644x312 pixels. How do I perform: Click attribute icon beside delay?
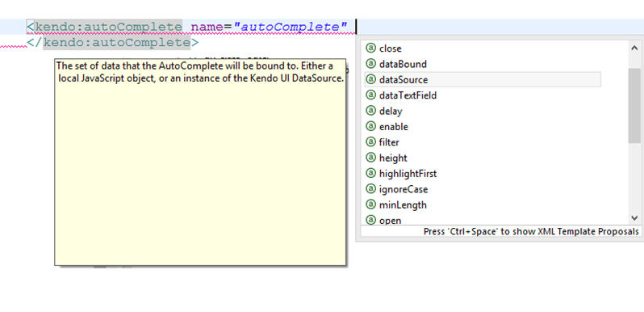(371, 111)
